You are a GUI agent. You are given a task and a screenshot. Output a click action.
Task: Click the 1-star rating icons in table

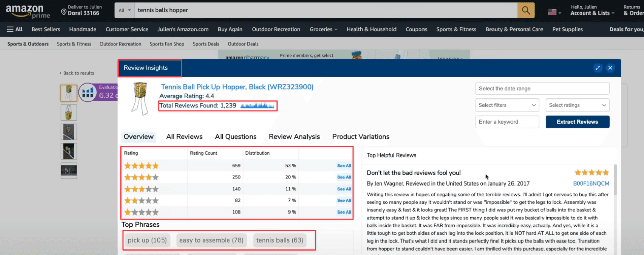tap(142, 212)
